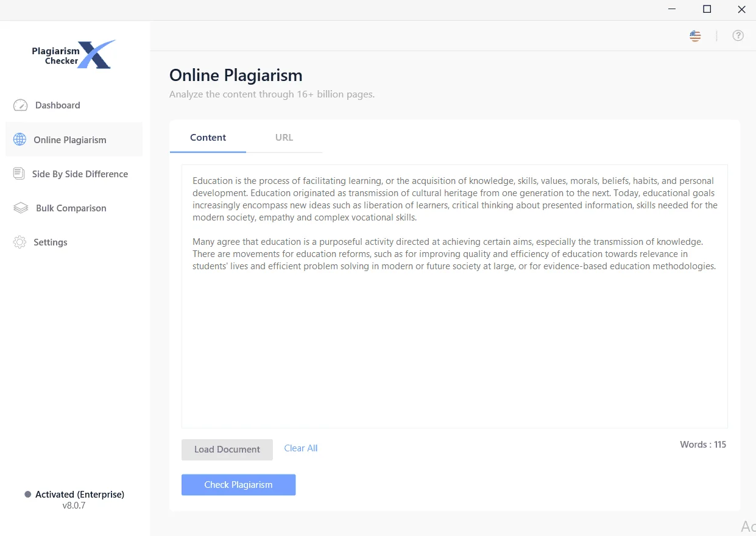Open Side By Side Difference

pos(74,174)
